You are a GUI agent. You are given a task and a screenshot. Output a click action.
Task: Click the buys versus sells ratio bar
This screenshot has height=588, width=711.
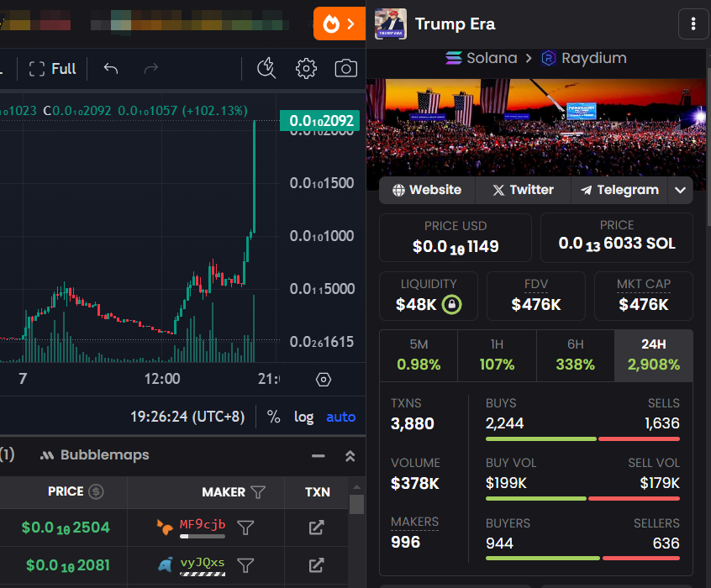coord(582,438)
